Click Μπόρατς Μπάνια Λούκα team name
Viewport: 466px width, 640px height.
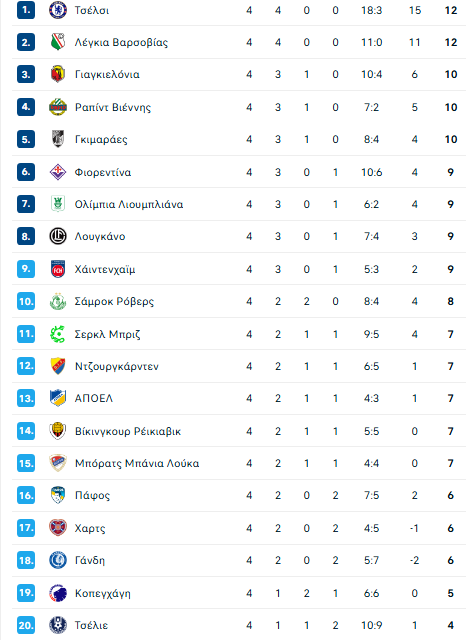point(137,463)
